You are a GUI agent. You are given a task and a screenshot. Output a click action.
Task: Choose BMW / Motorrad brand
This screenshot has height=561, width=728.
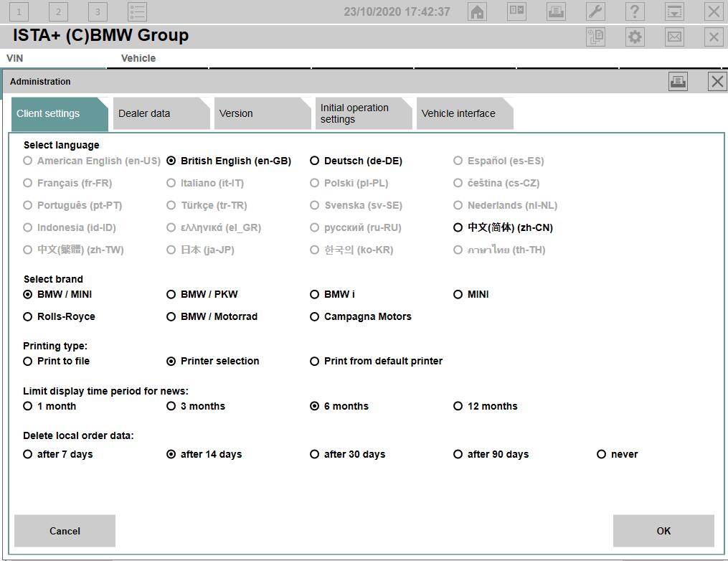[171, 316]
